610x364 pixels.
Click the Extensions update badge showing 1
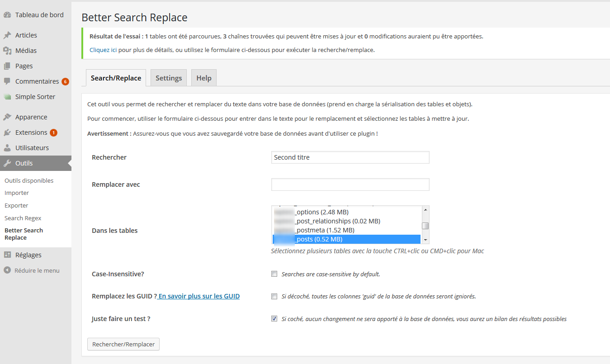click(53, 133)
